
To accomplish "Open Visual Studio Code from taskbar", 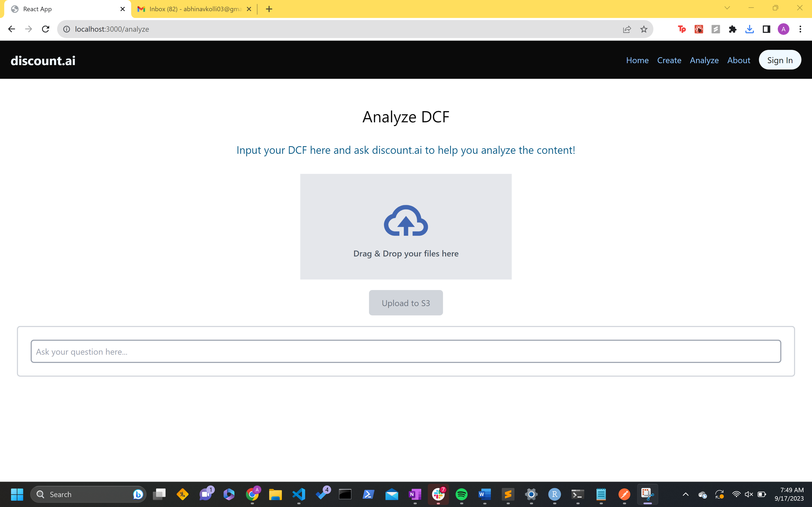I will coord(299,494).
